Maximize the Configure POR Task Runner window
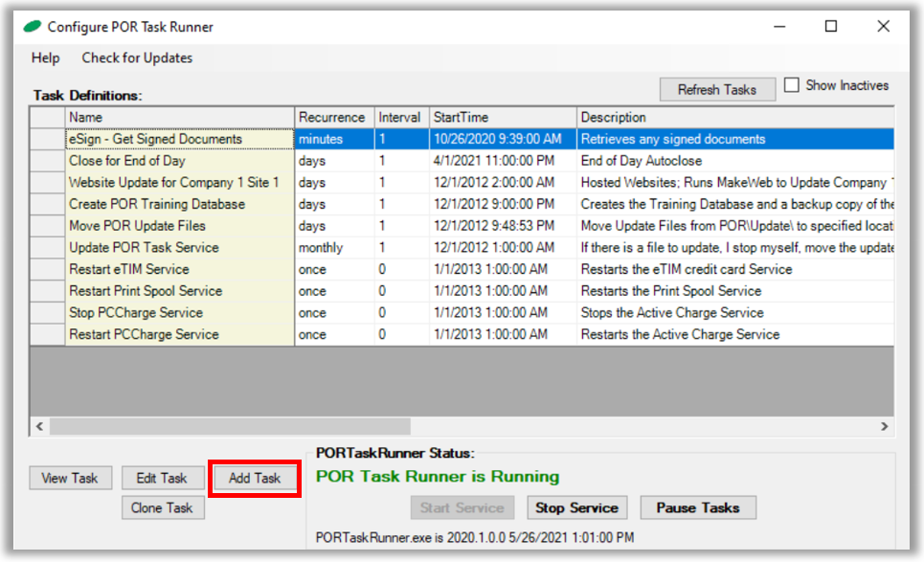 coord(830,27)
